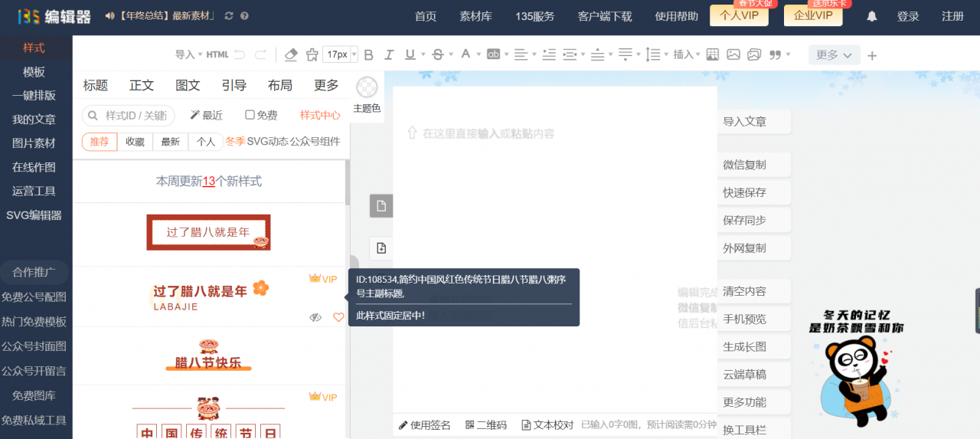980x439 pixels.
Task: Click the 主题色 theme color swatch
Action: [367, 95]
